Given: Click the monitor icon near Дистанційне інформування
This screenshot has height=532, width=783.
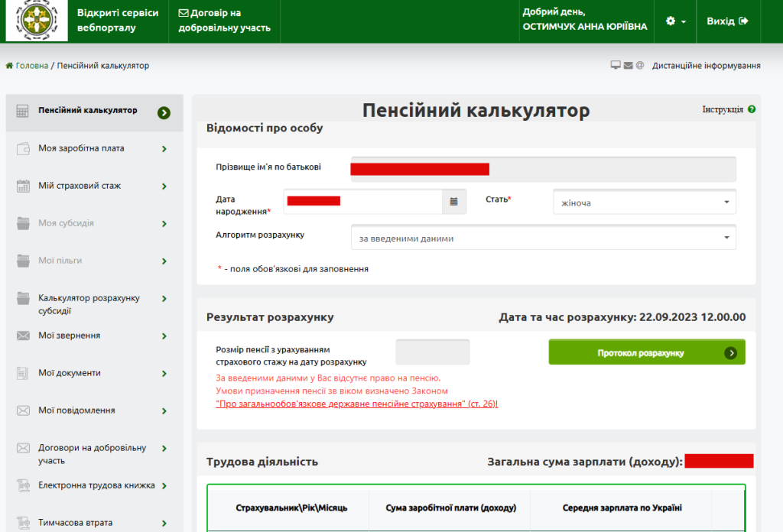Looking at the screenshot, I should click(x=616, y=66).
